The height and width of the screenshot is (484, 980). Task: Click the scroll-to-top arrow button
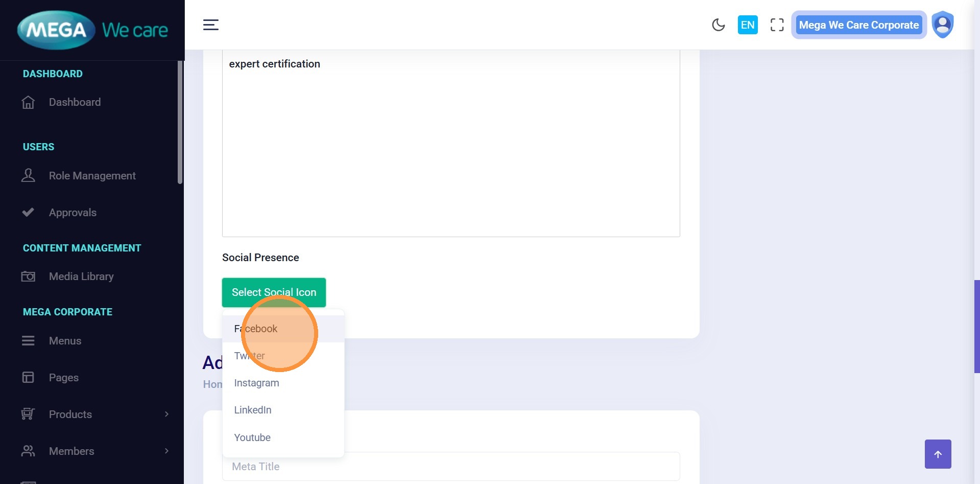938,454
